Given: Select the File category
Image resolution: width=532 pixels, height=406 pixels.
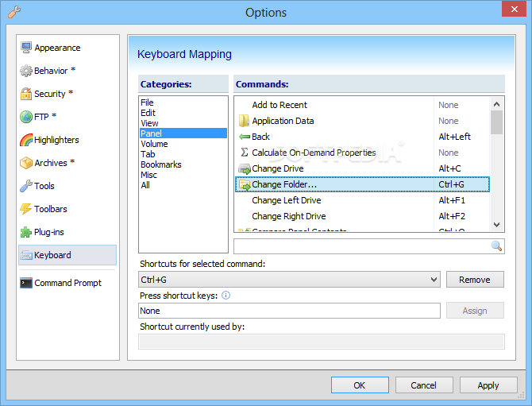Looking at the screenshot, I should coord(183,102).
